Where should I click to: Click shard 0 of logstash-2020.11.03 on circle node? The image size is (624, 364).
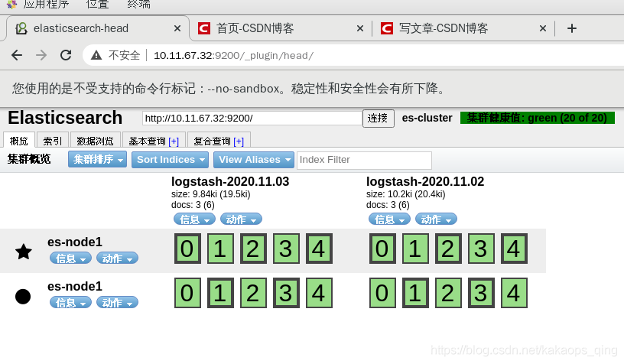[187, 293]
